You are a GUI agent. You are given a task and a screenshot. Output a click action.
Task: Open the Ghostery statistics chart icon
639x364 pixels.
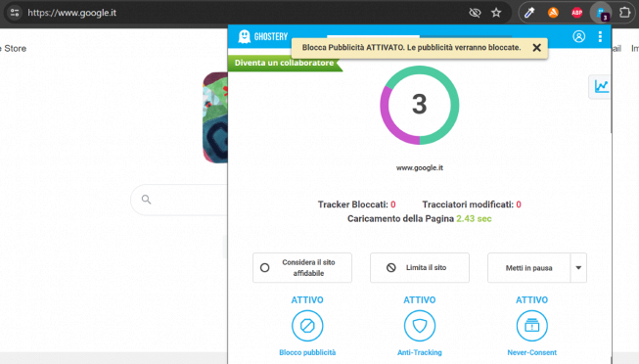point(601,86)
